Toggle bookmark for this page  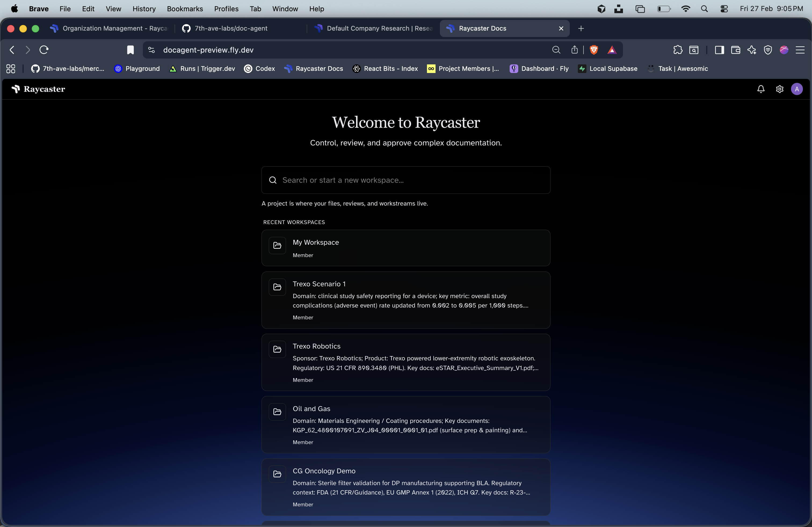tap(130, 50)
